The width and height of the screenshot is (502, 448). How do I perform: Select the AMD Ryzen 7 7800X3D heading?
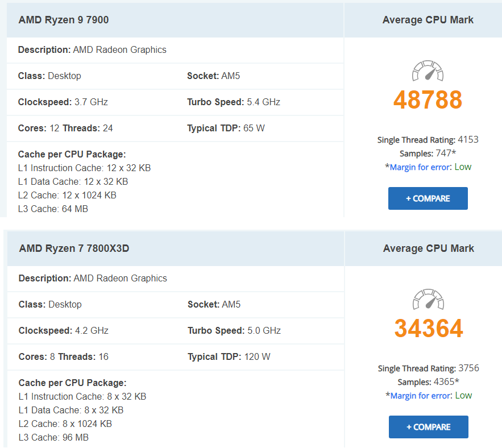click(x=74, y=248)
